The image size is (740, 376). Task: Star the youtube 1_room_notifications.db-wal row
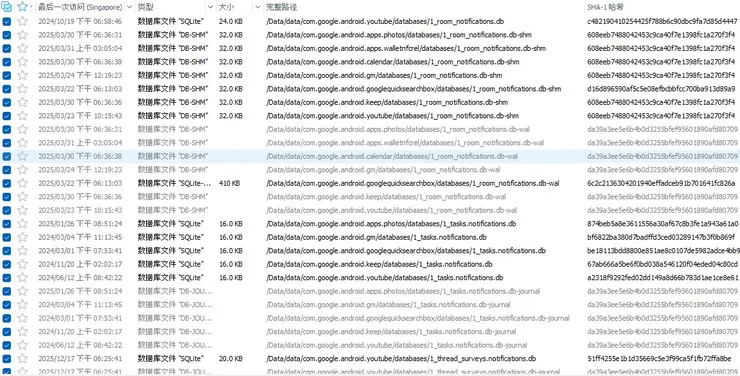[22, 210]
